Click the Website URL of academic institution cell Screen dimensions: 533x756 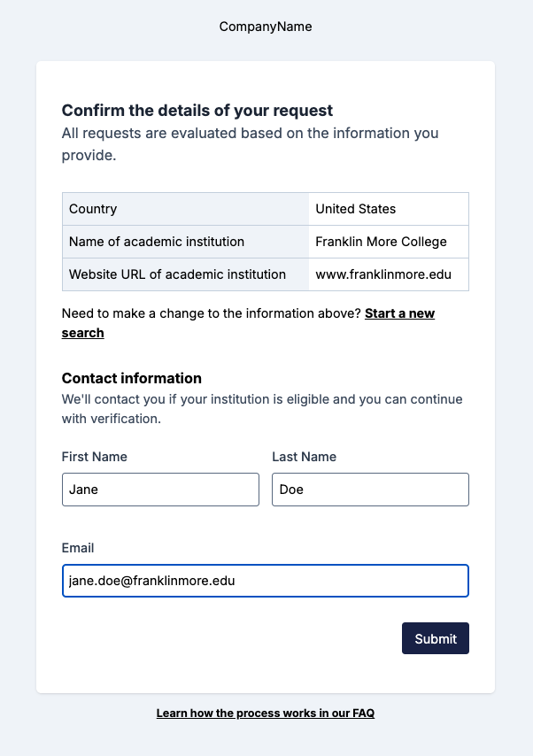177,274
